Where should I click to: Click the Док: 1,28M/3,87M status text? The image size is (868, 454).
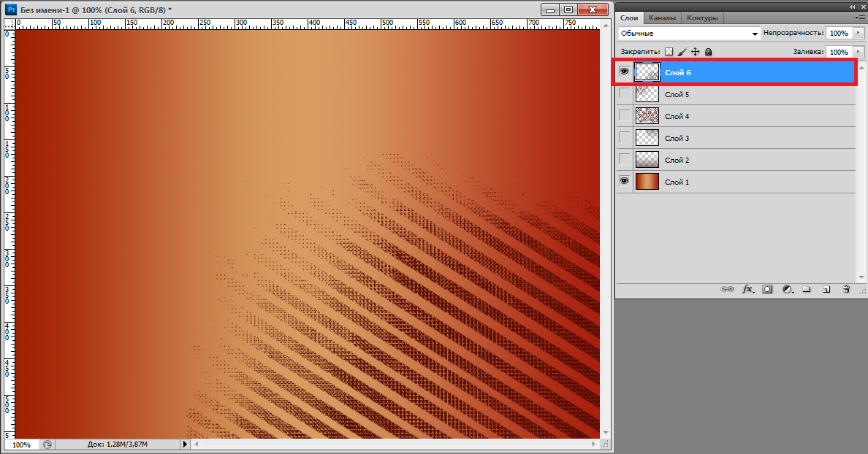tap(118, 444)
